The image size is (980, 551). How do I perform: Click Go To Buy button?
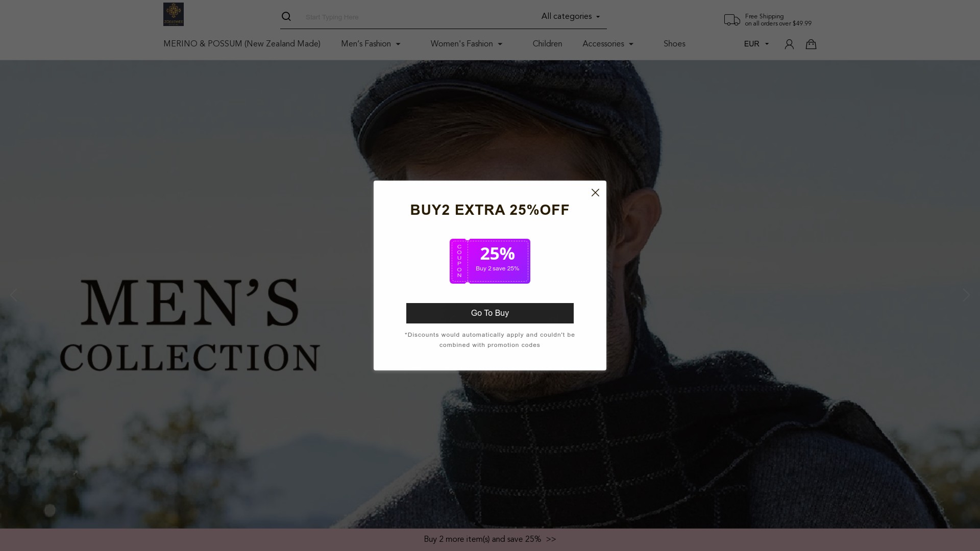point(490,313)
